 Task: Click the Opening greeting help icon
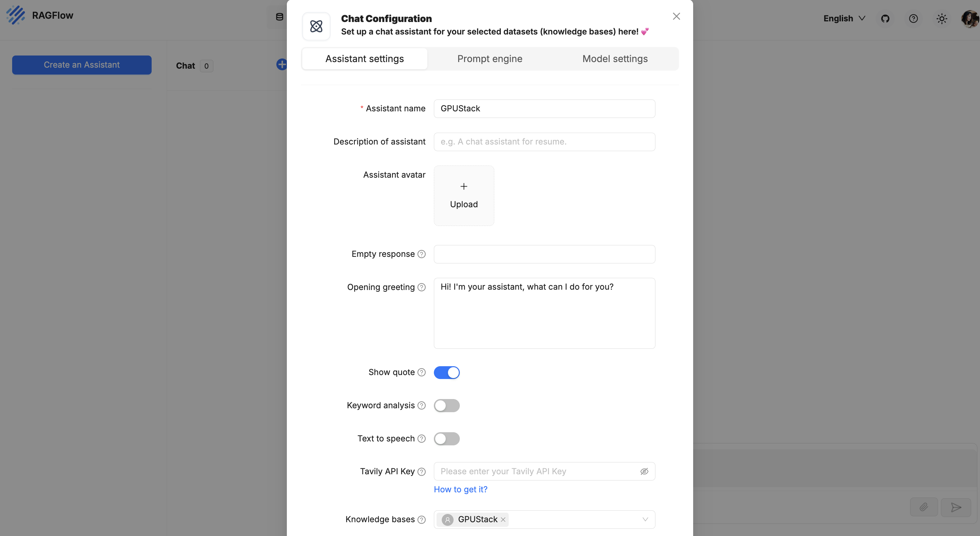(421, 287)
